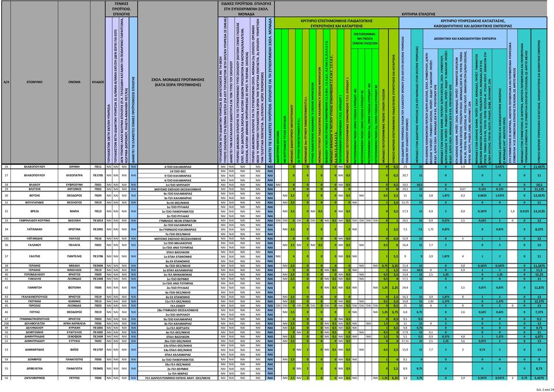Select the ΚΛΑΔΟΣ column header

click(x=98, y=81)
